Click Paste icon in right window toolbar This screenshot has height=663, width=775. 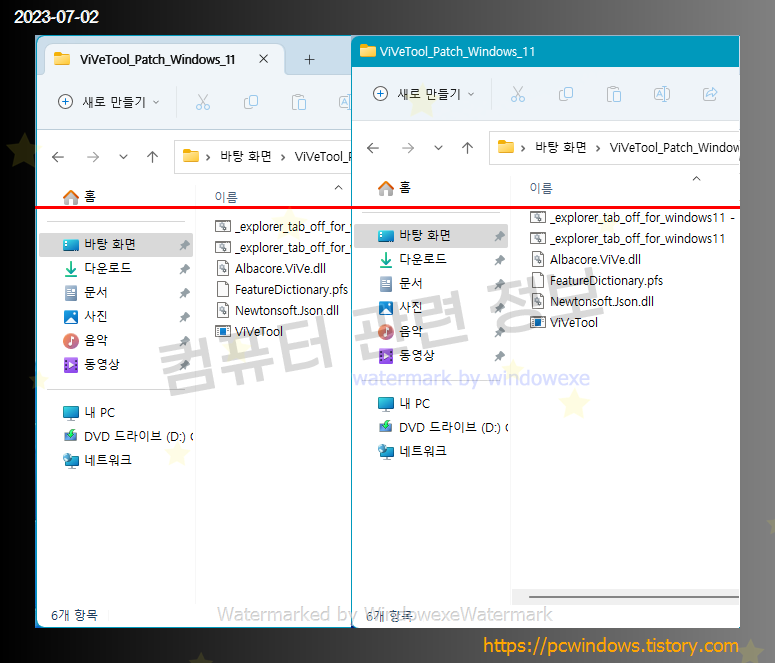click(x=613, y=94)
